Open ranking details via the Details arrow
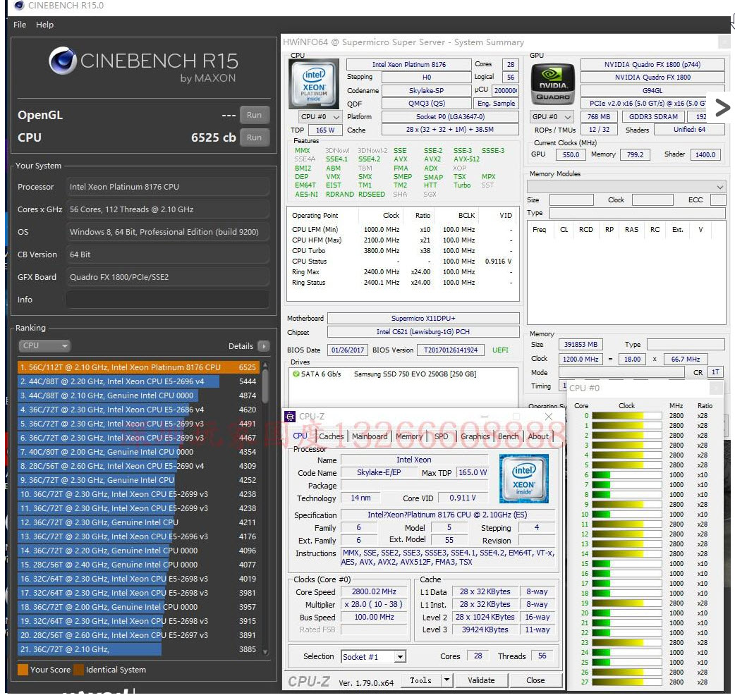The image size is (735, 700). click(262, 346)
